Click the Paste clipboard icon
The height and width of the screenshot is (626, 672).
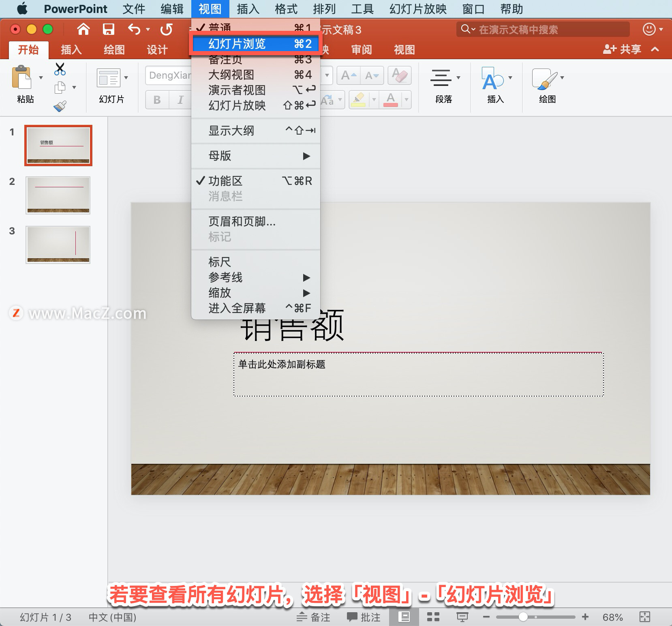[x=21, y=77]
